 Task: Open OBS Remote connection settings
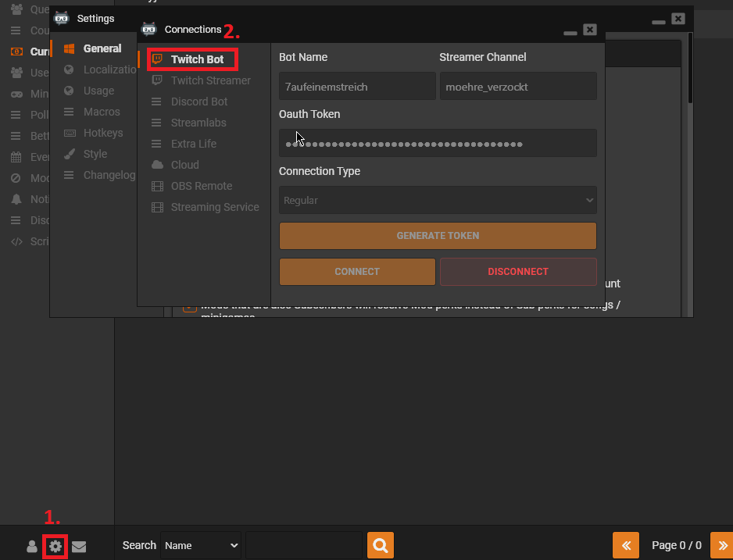coord(201,186)
